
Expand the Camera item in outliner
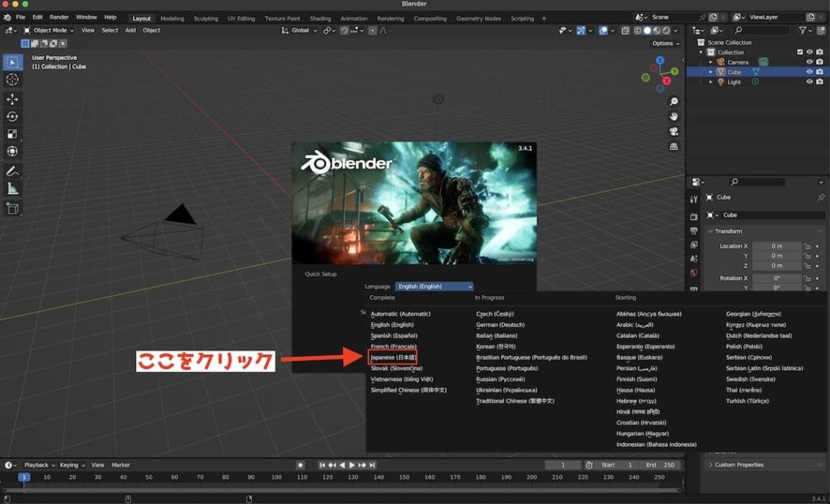(711, 62)
